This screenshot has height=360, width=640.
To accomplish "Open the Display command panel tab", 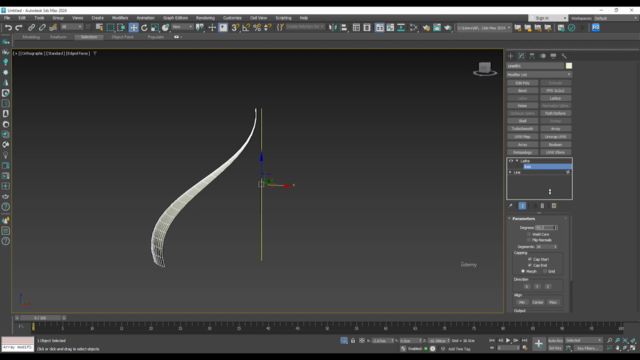I will (x=553, y=56).
